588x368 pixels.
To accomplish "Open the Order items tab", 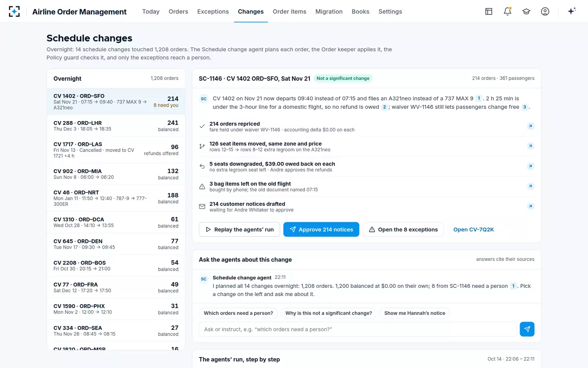I will pyautogui.click(x=290, y=11).
